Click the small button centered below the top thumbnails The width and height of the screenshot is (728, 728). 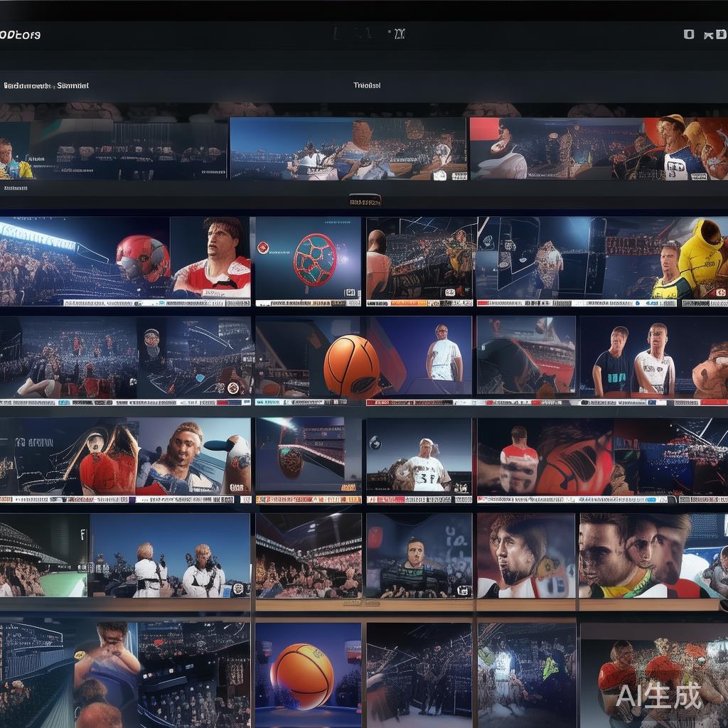365,201
